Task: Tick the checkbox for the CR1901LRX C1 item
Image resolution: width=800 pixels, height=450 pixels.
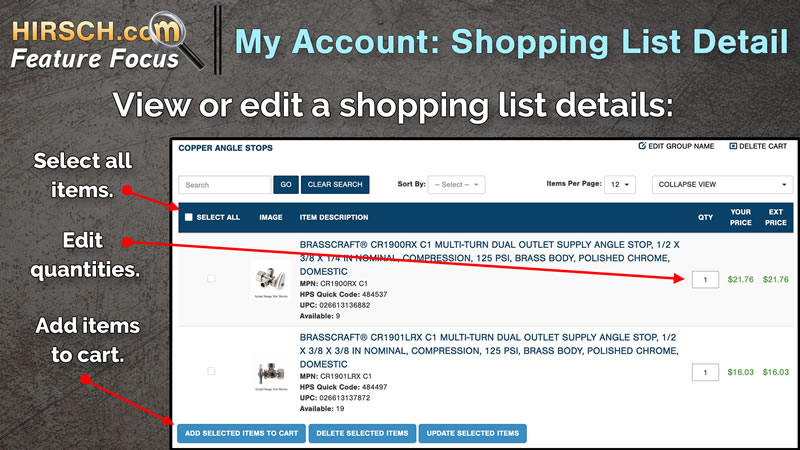Action: click(211, 371)
